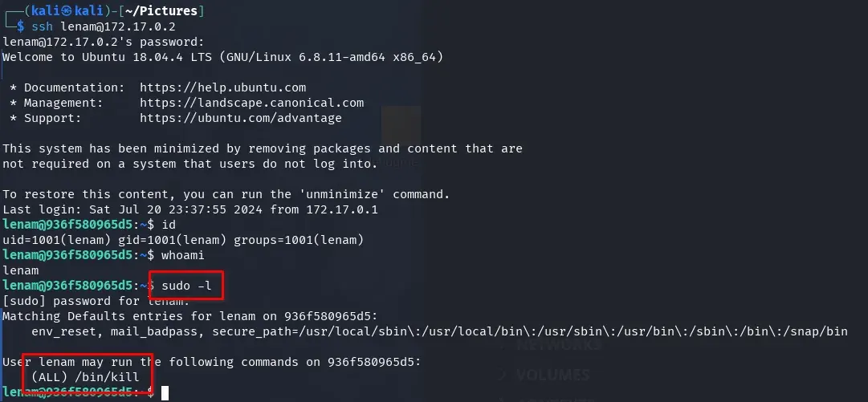Click the faint VOLUMES label in background
This screenshot has height=402, width=868.
click(x=553, y=375)
